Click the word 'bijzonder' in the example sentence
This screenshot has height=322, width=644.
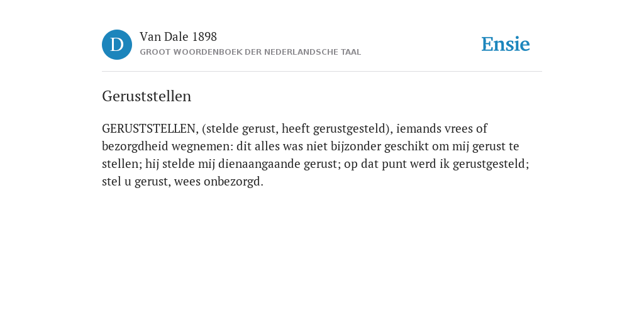pos(356,146)
